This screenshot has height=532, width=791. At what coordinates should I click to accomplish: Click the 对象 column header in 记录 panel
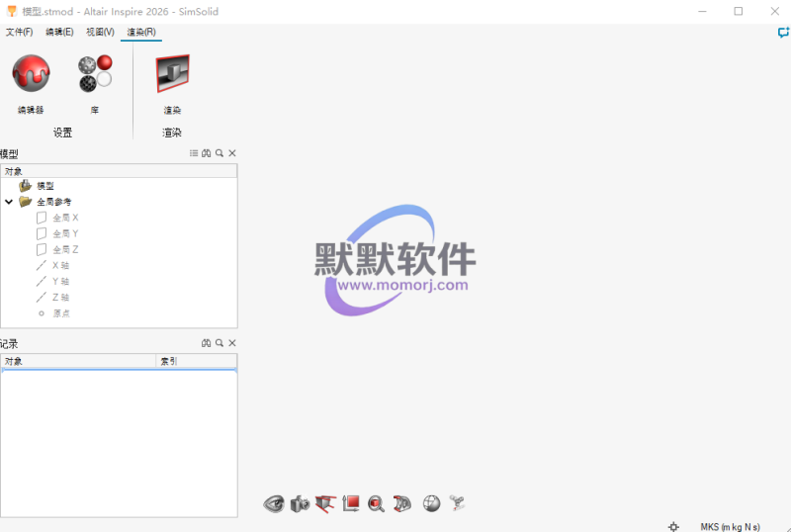(x=79, y=361)
